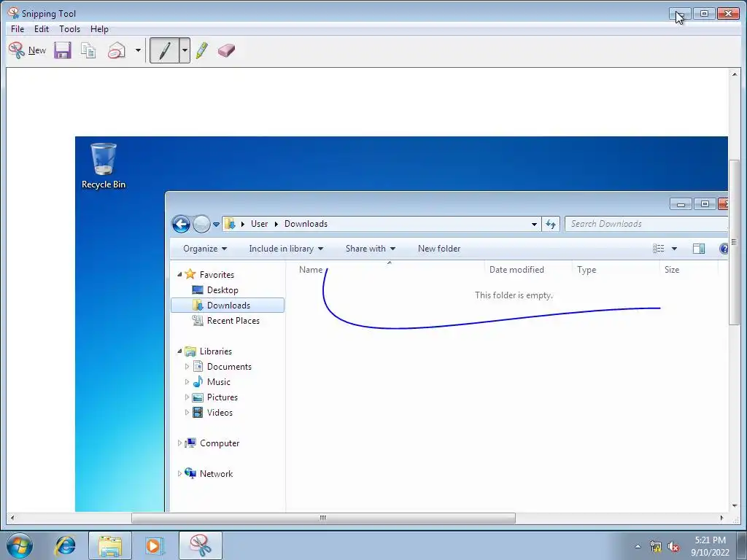Close the Snipping Tool window

pos(729,13)
